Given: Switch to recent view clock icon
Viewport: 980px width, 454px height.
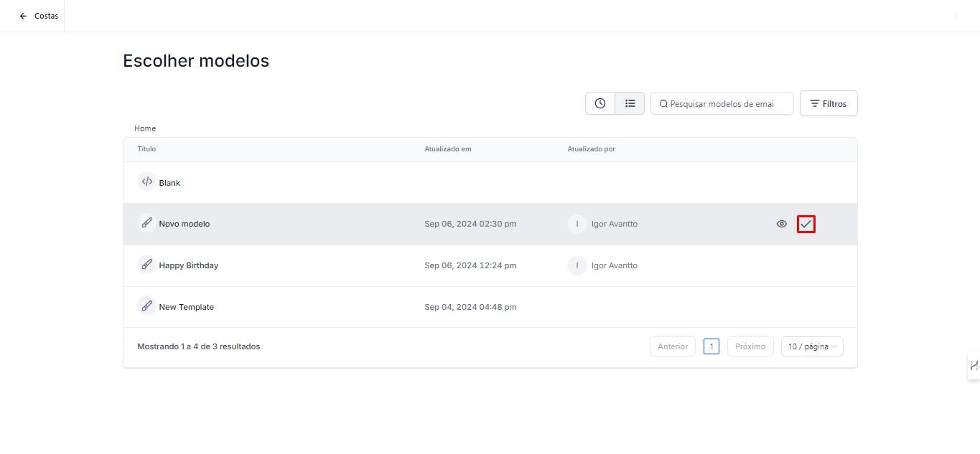Looking at the screenshot, I should click(x=600, y=103).
